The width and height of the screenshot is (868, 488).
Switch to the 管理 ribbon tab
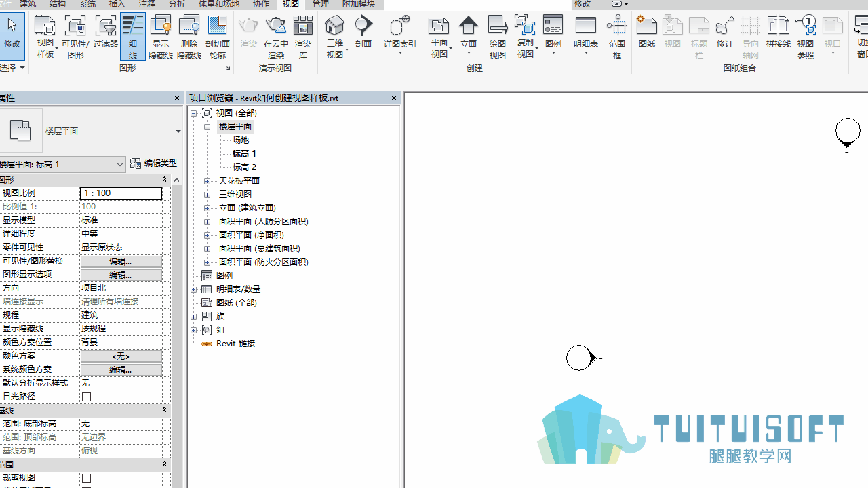pyautogui.click(x=321, y=4)
